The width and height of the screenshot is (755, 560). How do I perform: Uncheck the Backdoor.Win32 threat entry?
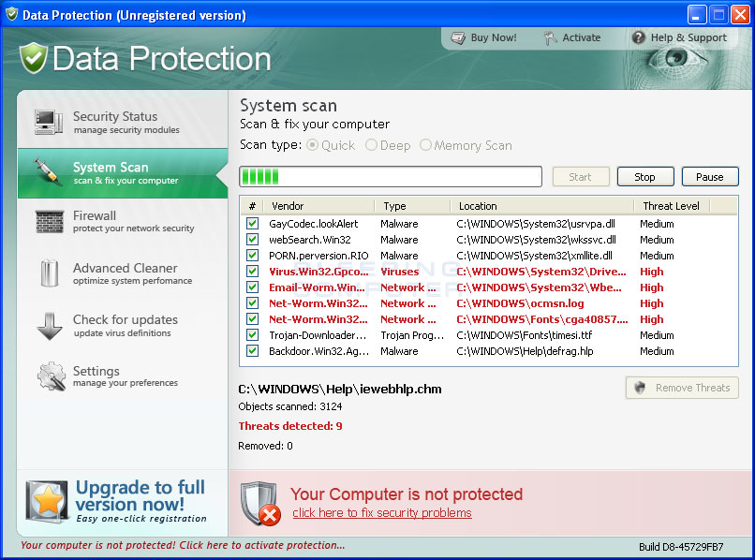[x=252, y=350]
